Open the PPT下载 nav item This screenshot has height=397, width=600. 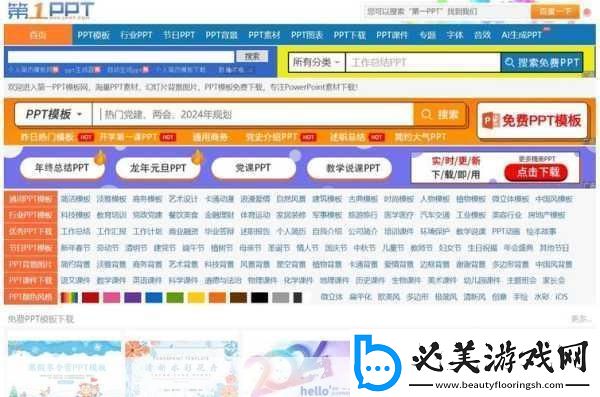(x=349, y=35)
